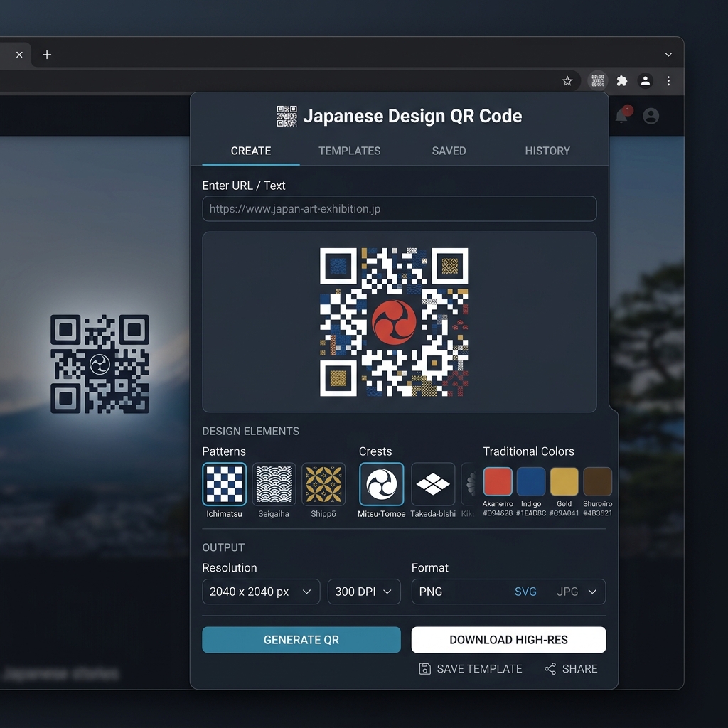Click the Resolution label

(230, 568)
